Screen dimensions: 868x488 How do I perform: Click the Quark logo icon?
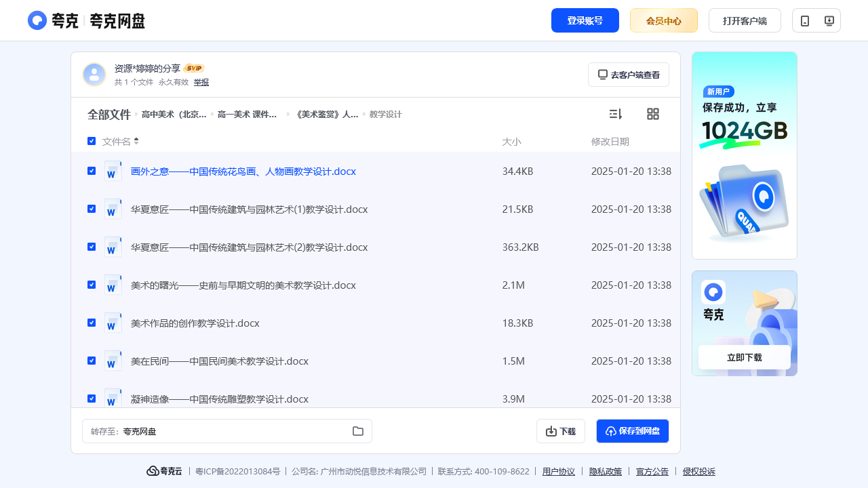click(37, 20)
